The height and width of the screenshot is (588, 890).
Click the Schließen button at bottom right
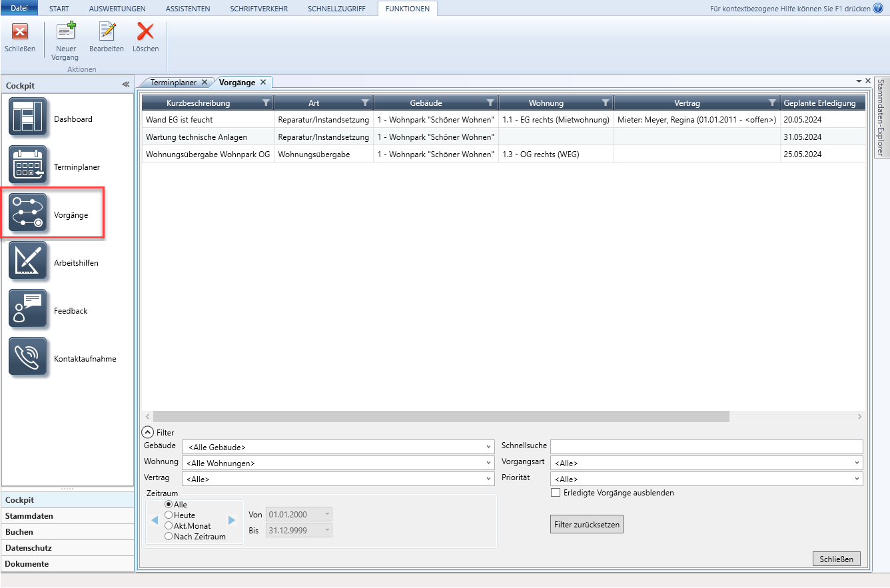click(836, 559)
